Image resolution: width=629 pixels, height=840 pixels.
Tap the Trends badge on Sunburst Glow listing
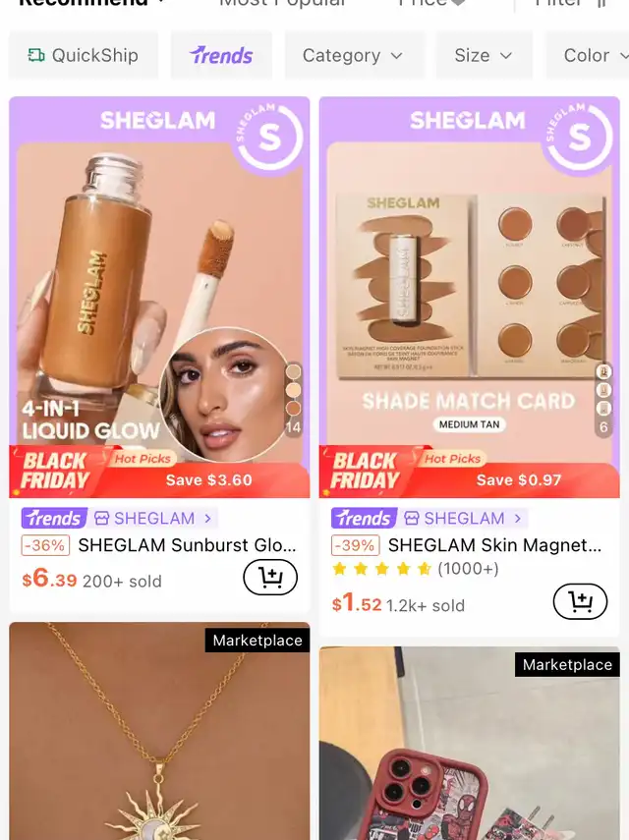click(54, 518)
